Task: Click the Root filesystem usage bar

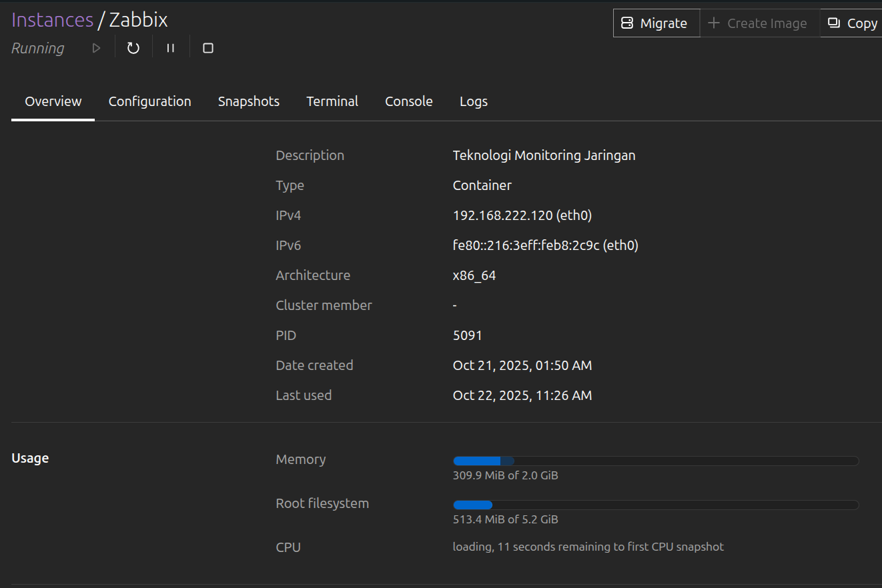Action: [x=655, y=505]
